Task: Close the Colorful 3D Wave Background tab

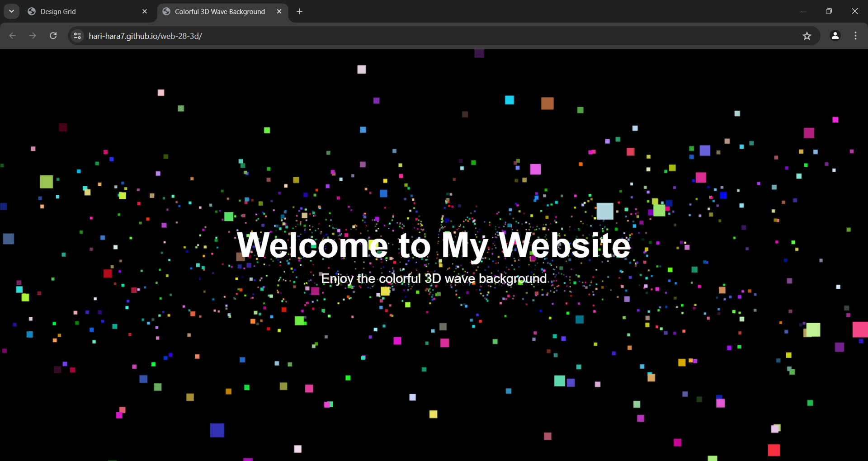Action: (279, 11)
